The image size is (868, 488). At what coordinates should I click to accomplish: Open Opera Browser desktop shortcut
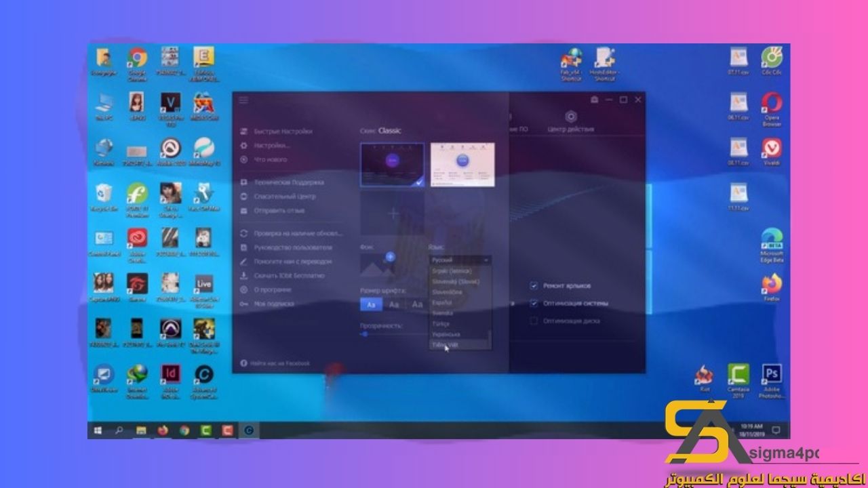pyautogui.click(x=772, y=110)
